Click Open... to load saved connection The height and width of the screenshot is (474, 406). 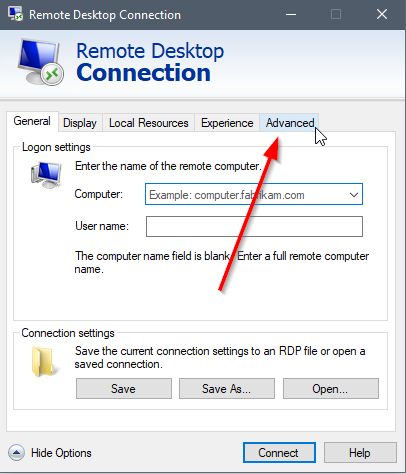[331, 389]
